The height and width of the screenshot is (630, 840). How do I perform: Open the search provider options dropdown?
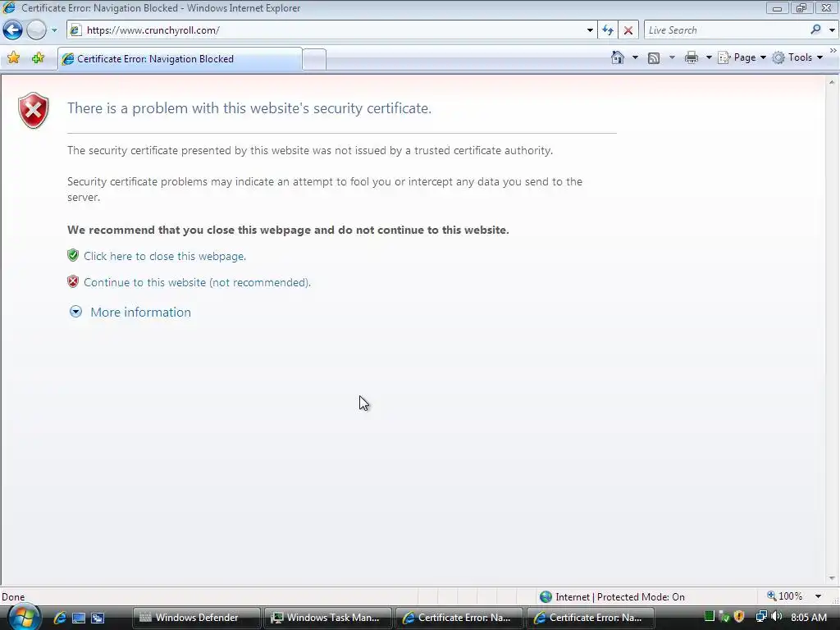pyautogui.click(x=832, y=30)
